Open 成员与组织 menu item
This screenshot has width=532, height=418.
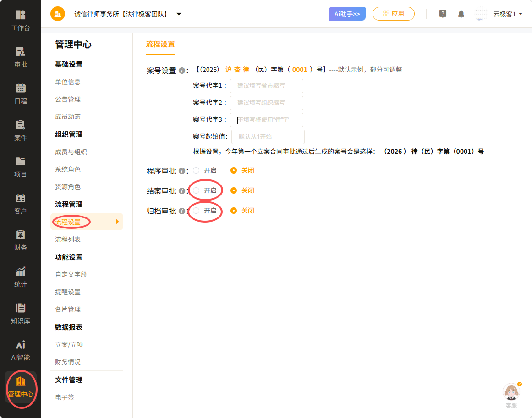click(71, 152)
